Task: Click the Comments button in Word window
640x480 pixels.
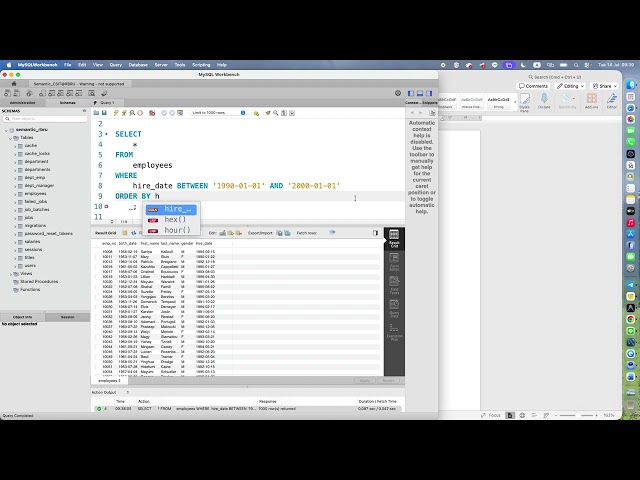Action: pos(533,86)
